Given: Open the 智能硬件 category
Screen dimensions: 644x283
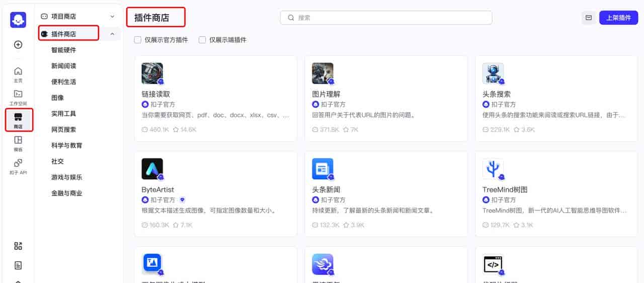Looking at the screenshot, I should pyautogui.click(x=63, y=50).
